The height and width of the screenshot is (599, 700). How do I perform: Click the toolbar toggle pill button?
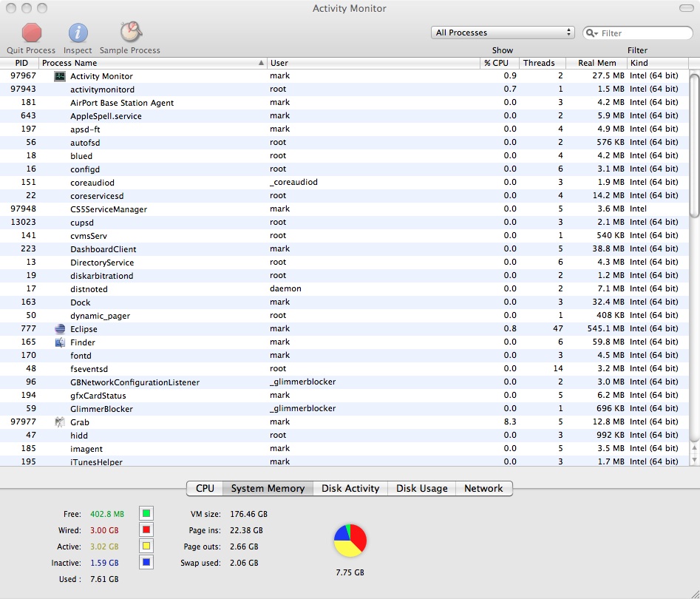coord(686,8)
